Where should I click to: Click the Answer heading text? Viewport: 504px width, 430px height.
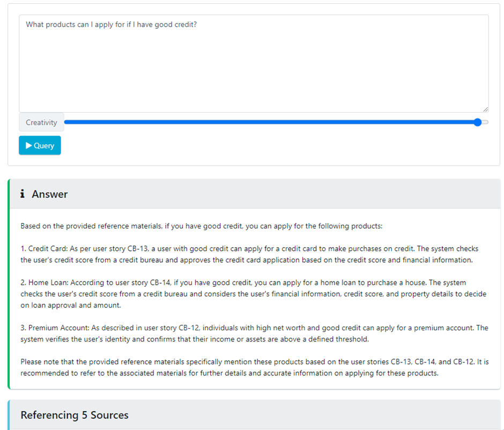[50, 194]
